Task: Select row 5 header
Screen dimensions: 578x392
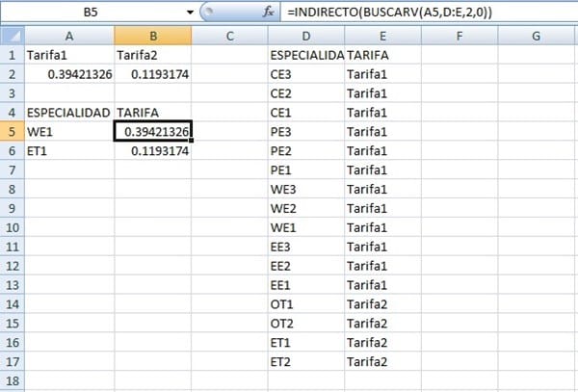Action: coord(13,132)
